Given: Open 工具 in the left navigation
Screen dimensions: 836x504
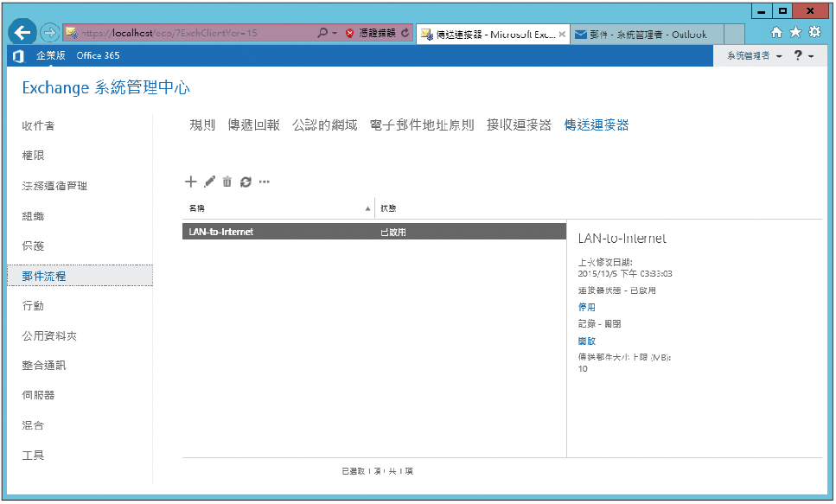Looking at the screenshot, I should pyautogui.click(x=33, y=456).
